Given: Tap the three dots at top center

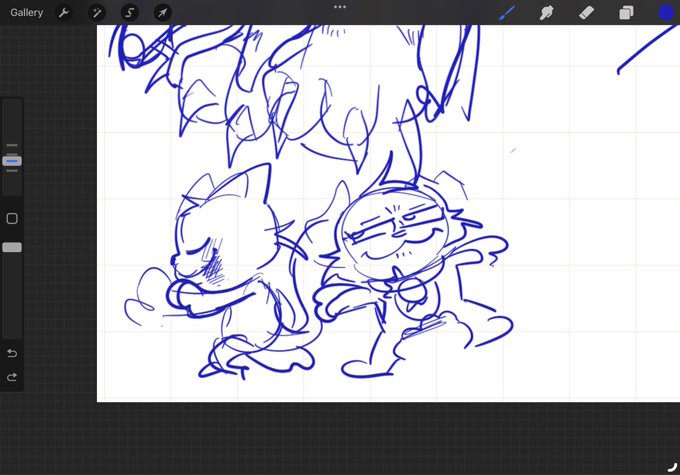Looking at the screenshot, I should pos(340,7).
